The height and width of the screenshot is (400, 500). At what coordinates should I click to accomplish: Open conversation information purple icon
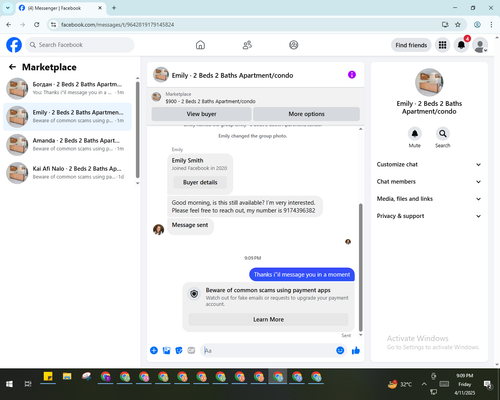352,75
